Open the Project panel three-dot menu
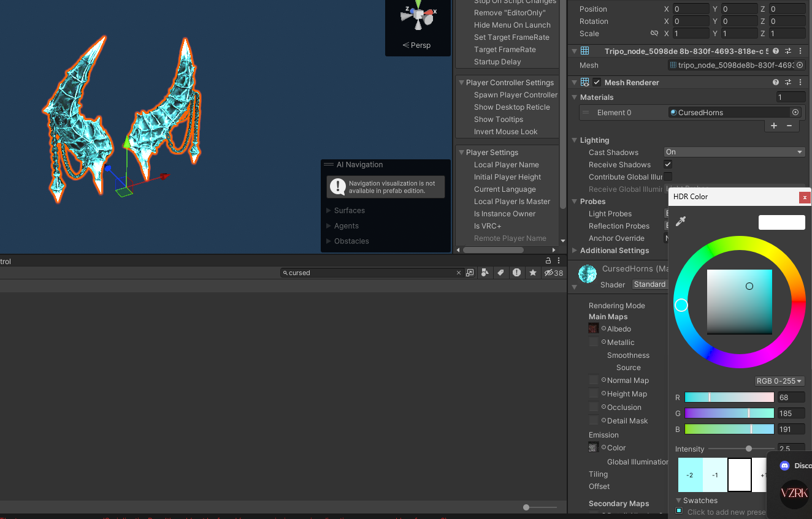This screenshot has height=519, width=812. coord(559,260)
